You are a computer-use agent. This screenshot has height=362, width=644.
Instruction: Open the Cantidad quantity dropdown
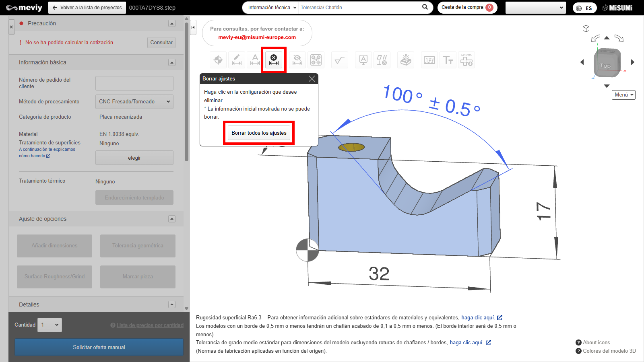click(50, 325)
